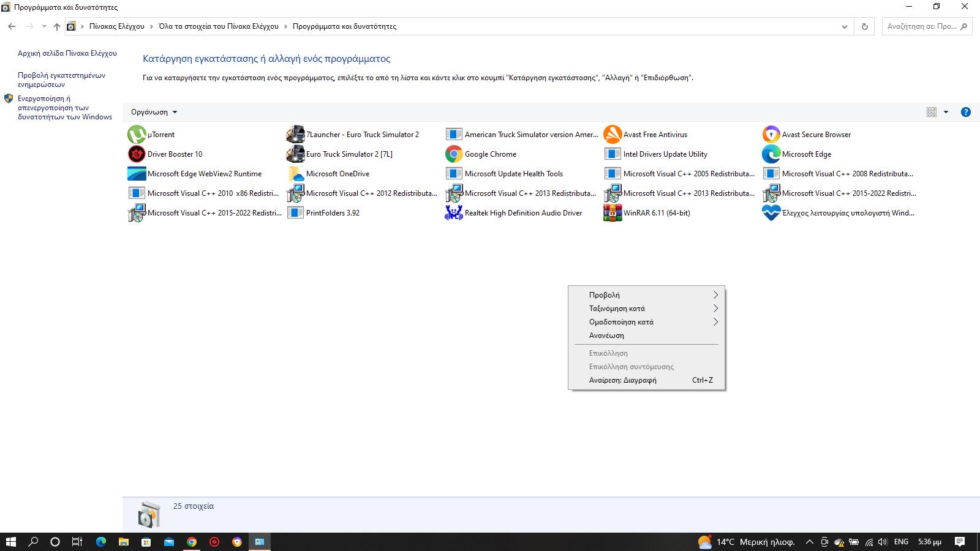Open File Explorer from the taskbar
This screenshot has height=551, width=980.
123,542
